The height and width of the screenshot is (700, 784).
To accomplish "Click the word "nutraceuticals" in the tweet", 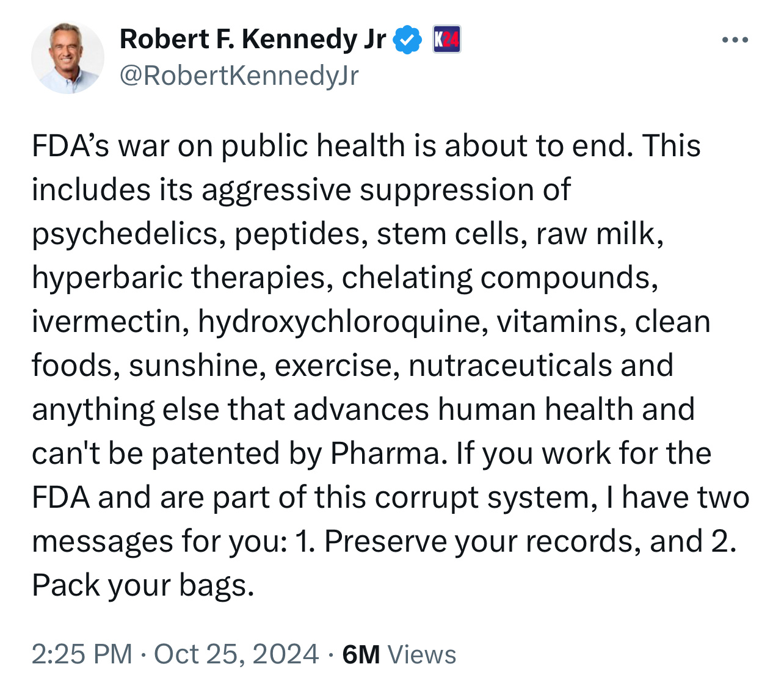I will pyautogui.click(x=510, y=366).
